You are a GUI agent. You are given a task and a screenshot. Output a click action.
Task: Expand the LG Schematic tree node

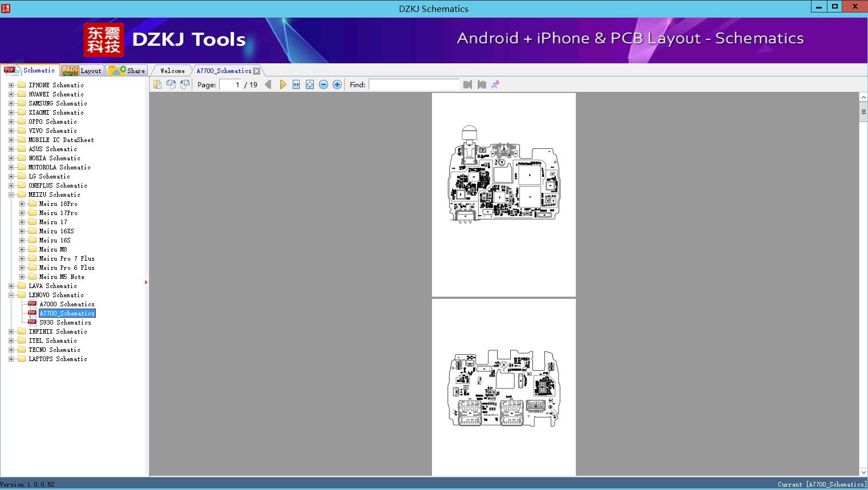(x=11, y=176)
